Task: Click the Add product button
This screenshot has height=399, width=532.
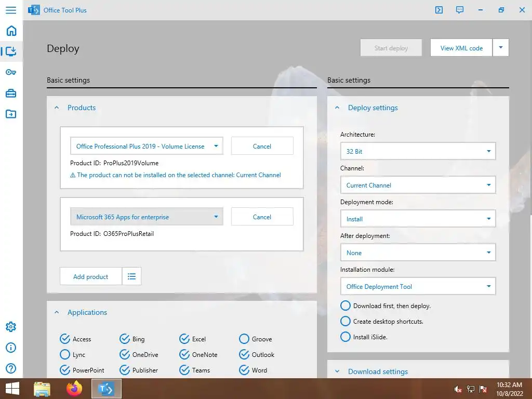Action: [x=90, y=276]
